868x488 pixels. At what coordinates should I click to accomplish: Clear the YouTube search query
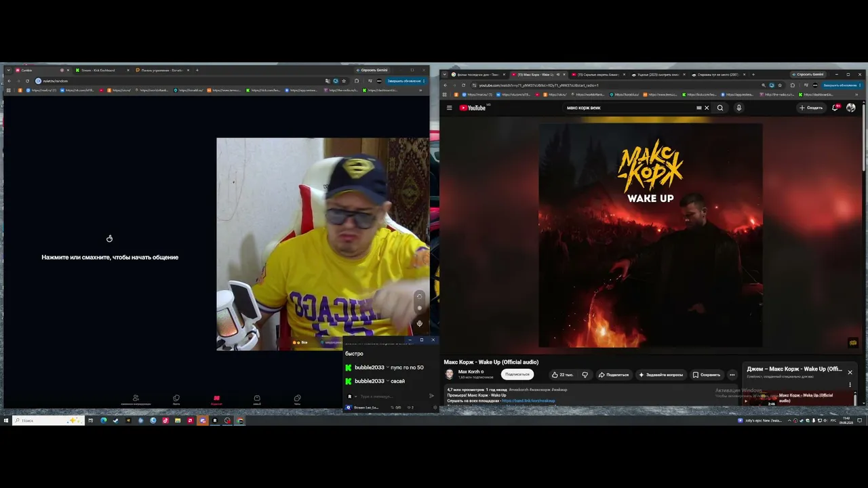[x=707, y=108]
